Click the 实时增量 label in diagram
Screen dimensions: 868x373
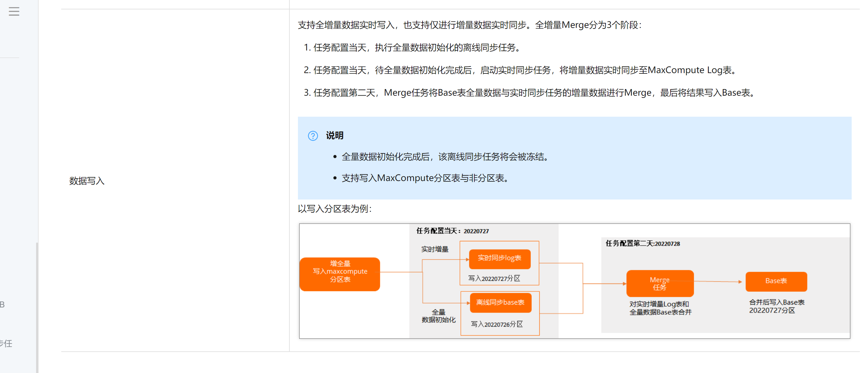435,249
